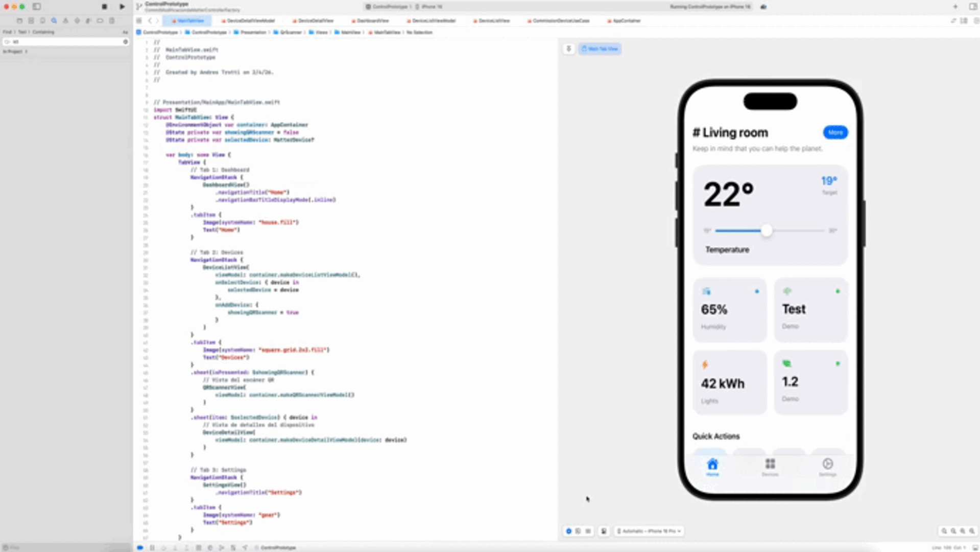Toggle the navigator sidebar visibility
Image resolution: width=980 pixels, height=552 pixels.
[x=37, y=7]
